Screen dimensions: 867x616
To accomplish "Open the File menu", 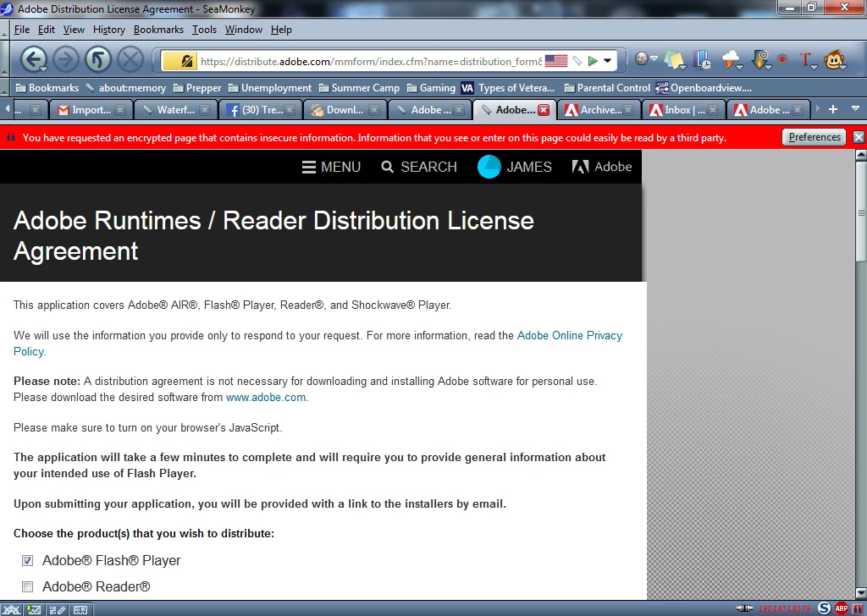I will tap(21, 30).
